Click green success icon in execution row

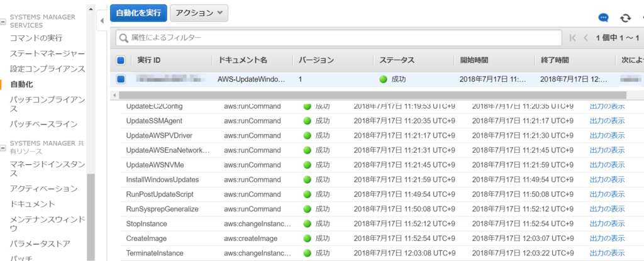(x=384, y=79)
